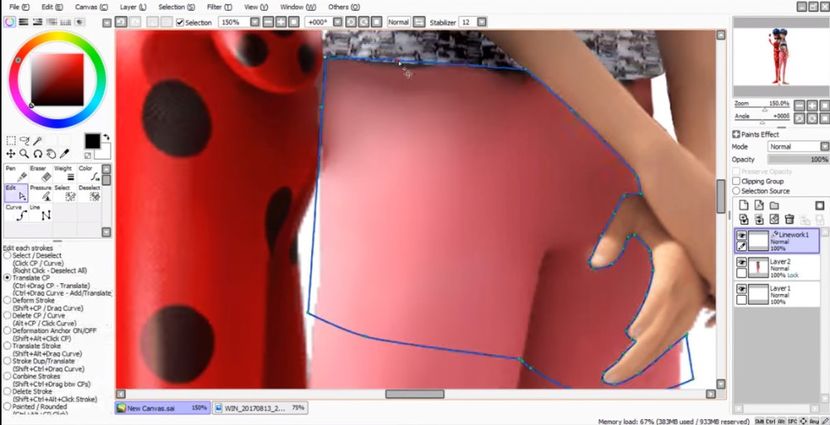Merge layer down icon in layer panel
This screenshot has height=425, width=830.
click(759, 219)
